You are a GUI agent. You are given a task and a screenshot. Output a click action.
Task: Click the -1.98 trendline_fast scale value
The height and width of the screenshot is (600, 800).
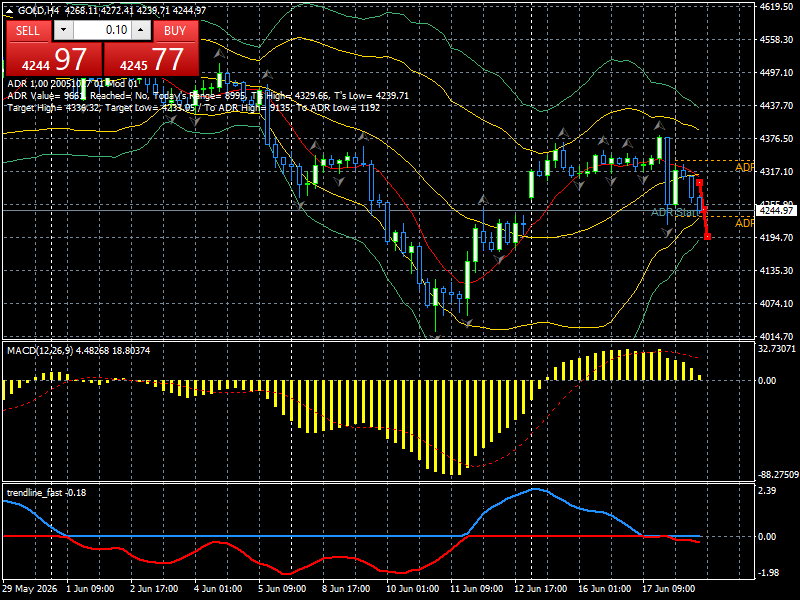pyautogui.click(x=768, y=572)
